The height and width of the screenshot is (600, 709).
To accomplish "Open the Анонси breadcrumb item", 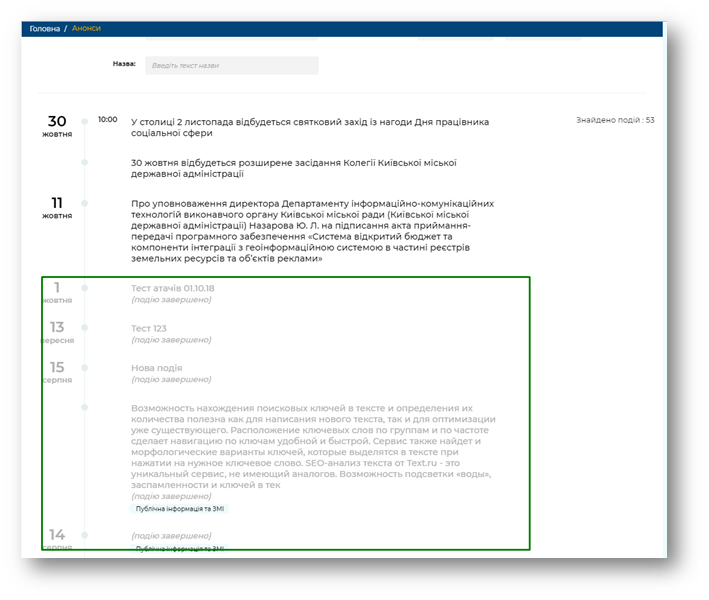I will pos(86,29).
